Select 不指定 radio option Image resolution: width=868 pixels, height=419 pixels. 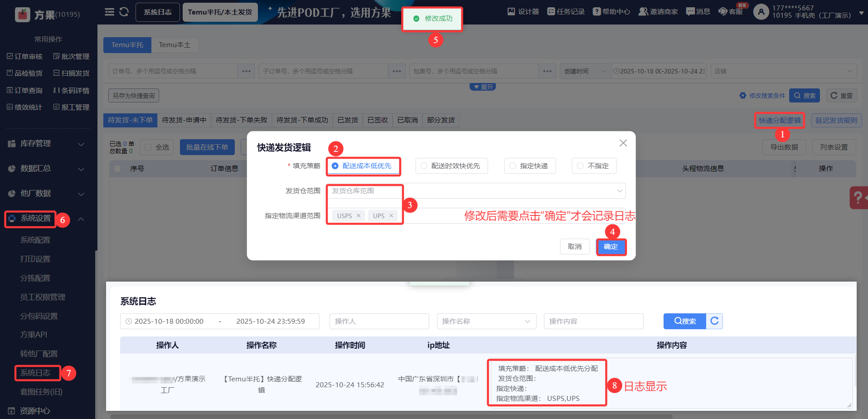click(594, 166)
